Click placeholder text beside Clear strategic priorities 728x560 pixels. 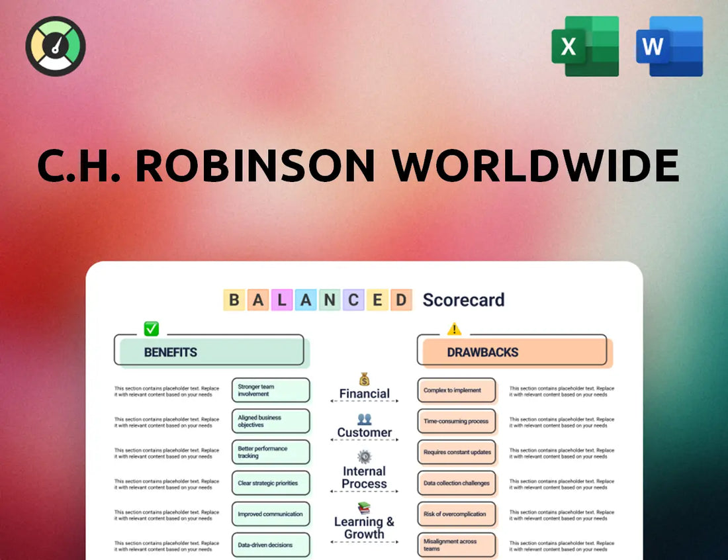pos(167,485)
